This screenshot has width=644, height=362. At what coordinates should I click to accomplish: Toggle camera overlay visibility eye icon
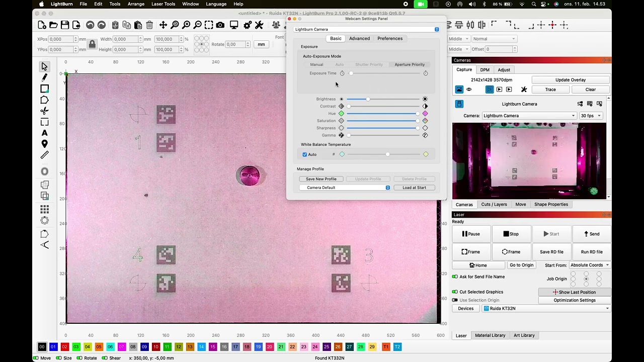(x=469, y=89)
